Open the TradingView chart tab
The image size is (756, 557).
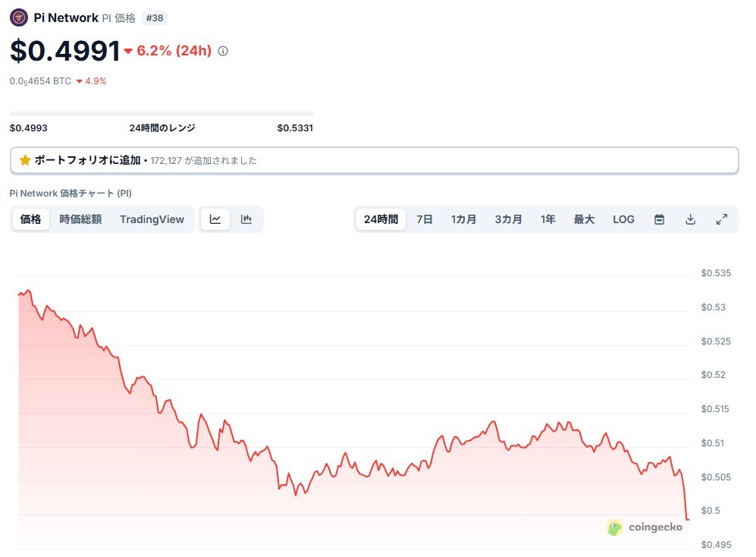[x=152, y=219]
